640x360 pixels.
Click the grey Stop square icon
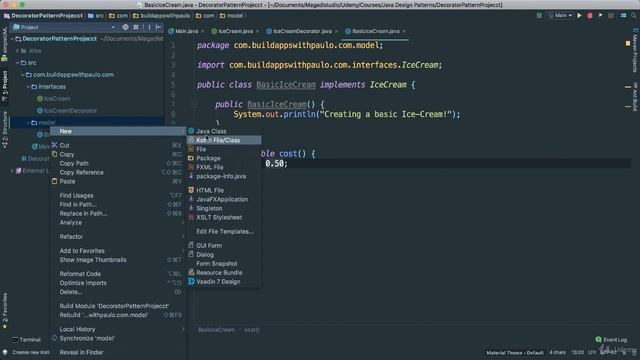(611, 16)
